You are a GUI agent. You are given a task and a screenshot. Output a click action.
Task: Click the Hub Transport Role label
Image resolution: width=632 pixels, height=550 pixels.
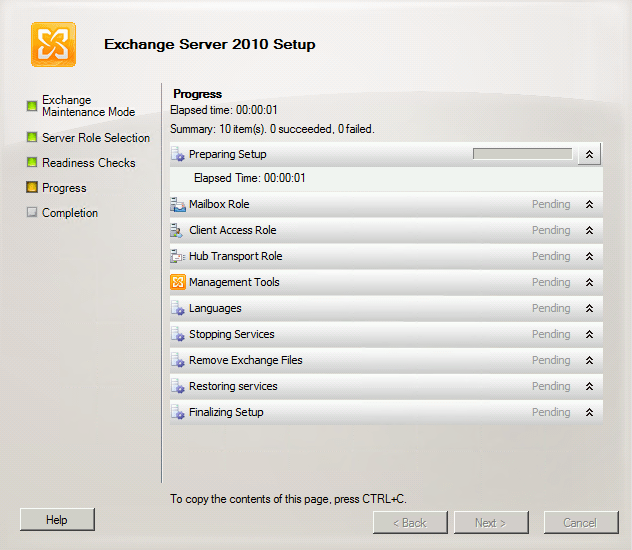(235, 256)
